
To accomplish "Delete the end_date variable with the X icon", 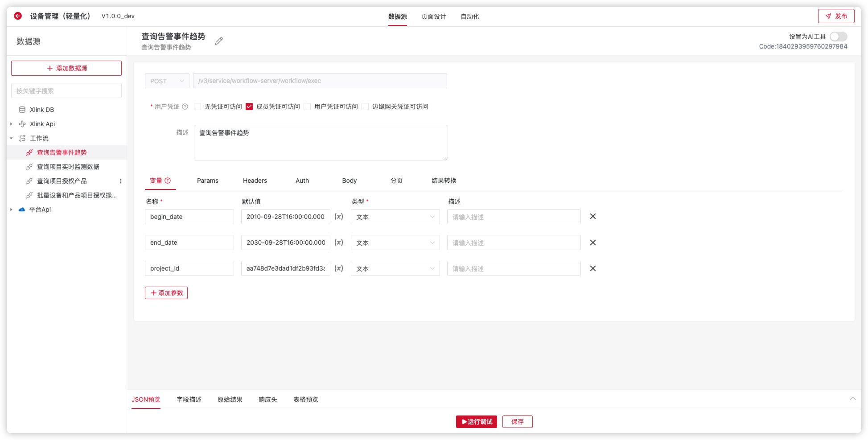I will pyautogui.click(x=593, y=242).
